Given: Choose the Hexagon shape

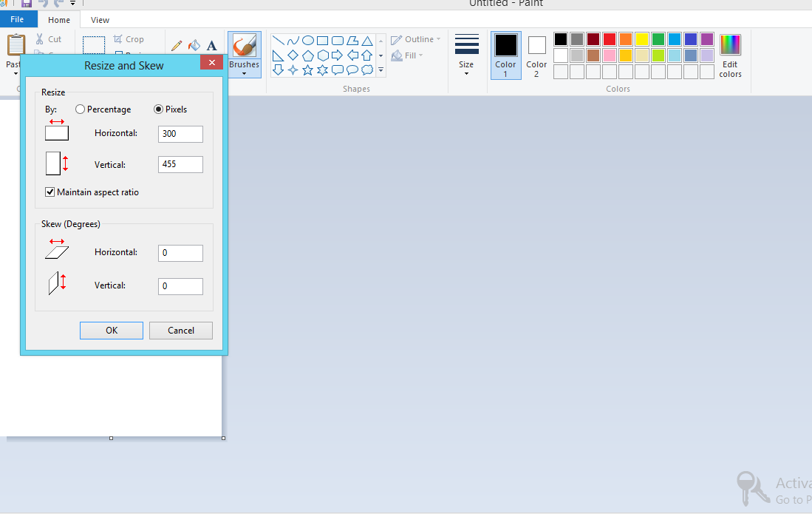Looking at the screenshot, I should click(323, 55).
